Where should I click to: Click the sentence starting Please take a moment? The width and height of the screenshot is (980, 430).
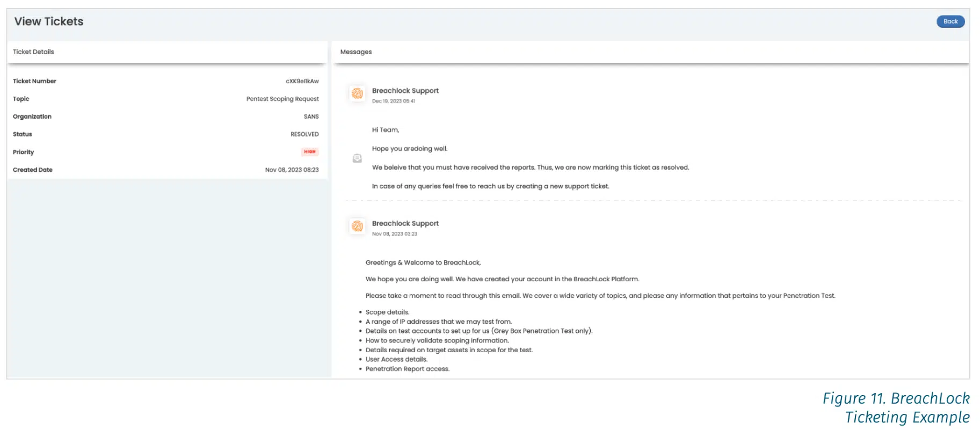600,296
